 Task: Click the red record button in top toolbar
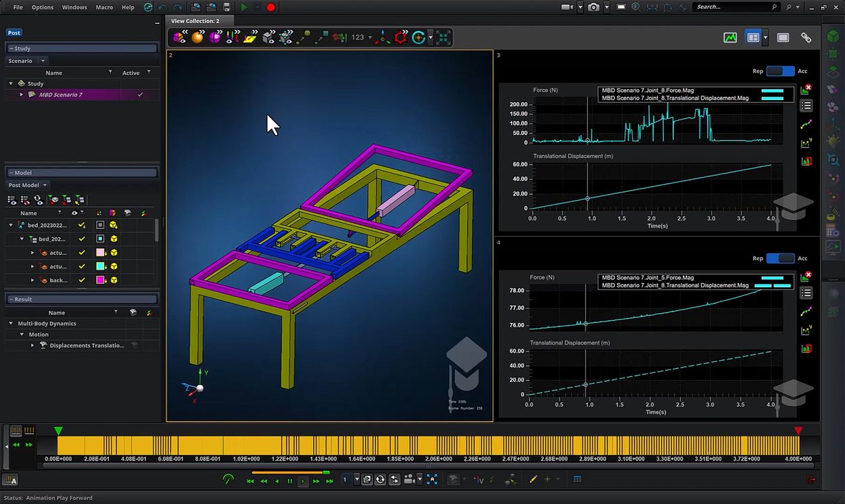tap(270, 7)
